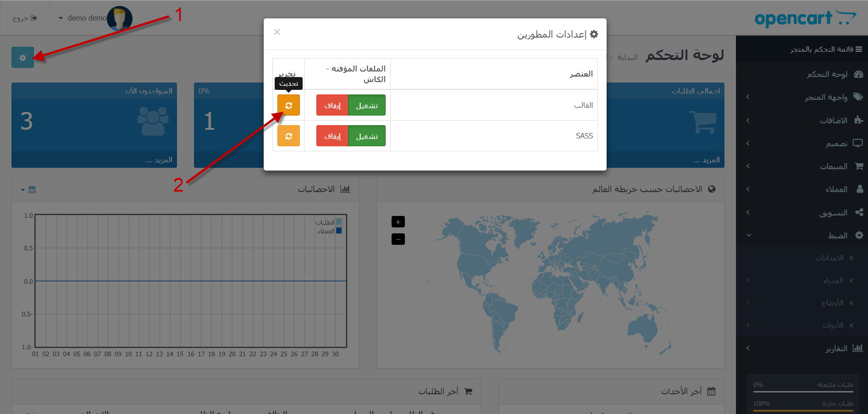This screenshot has height=414, width=868.
Task: Expand the المبيعات sidebar menu
Action: tap(802, 166)
